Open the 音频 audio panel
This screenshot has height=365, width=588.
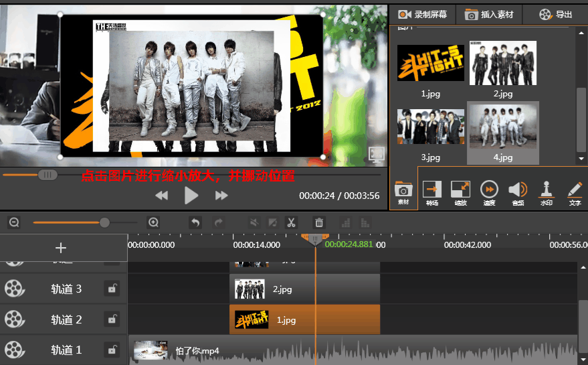tap(518, 193)
